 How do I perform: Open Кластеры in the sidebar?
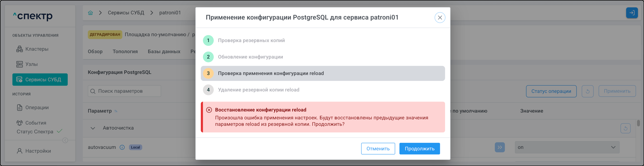(37, 49)
